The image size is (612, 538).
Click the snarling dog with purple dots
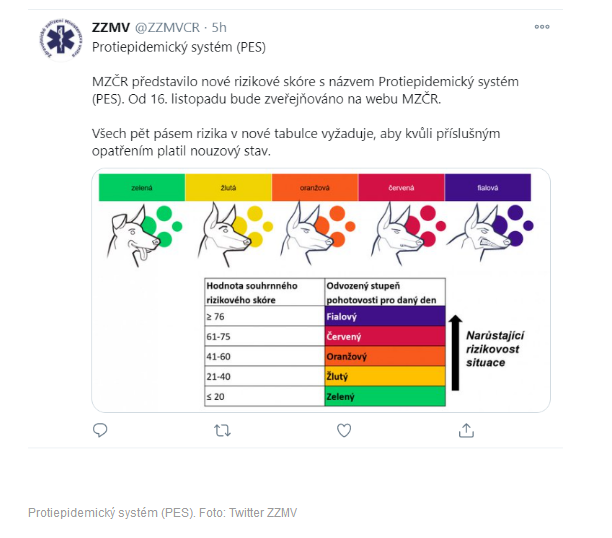point(479,232)
